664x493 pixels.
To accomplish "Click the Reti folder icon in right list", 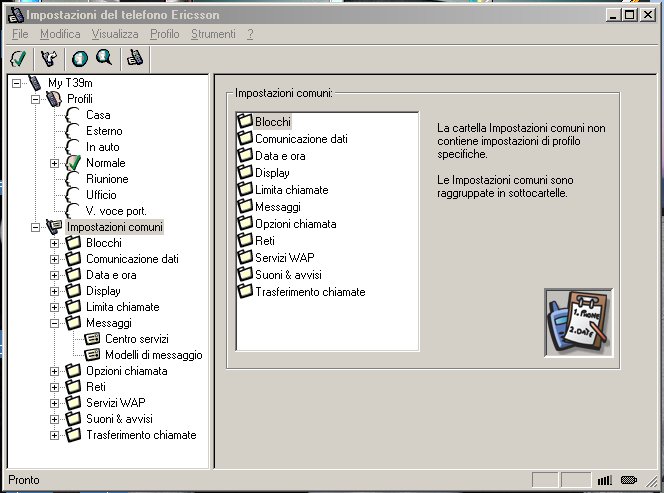I will point(245,240).
